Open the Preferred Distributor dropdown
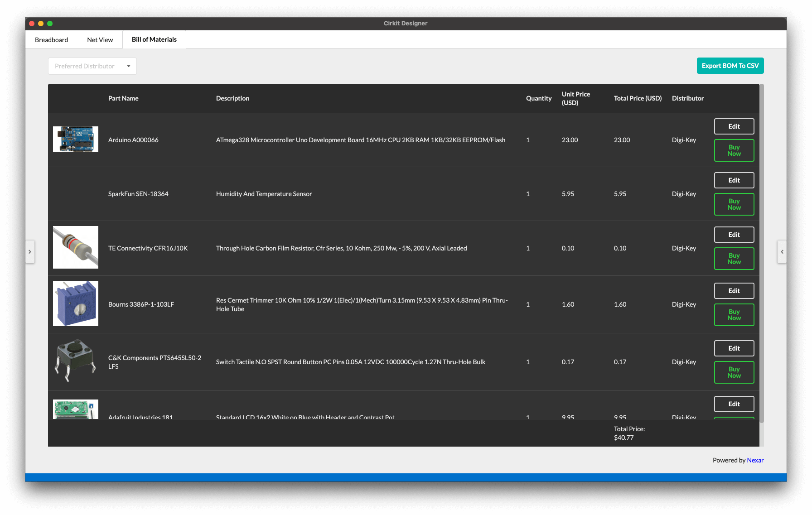This screenshot has height=515, width=812. 92,66
